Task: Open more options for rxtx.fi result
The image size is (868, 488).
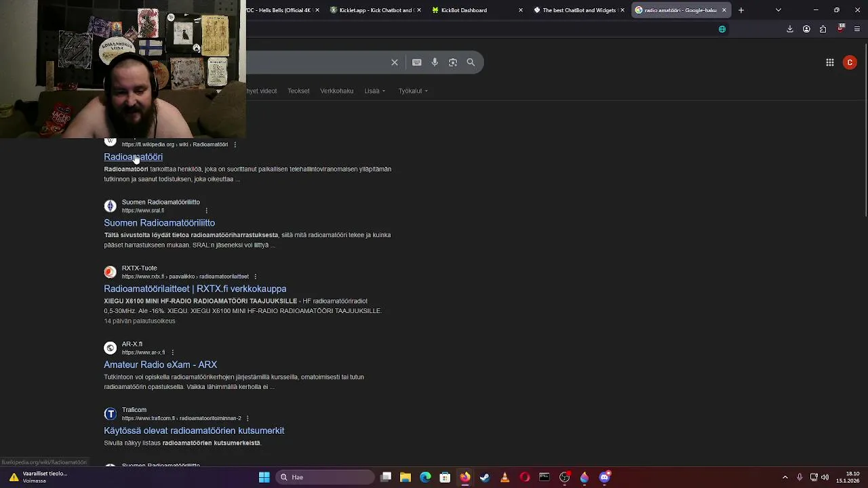Action: point(255,277)
